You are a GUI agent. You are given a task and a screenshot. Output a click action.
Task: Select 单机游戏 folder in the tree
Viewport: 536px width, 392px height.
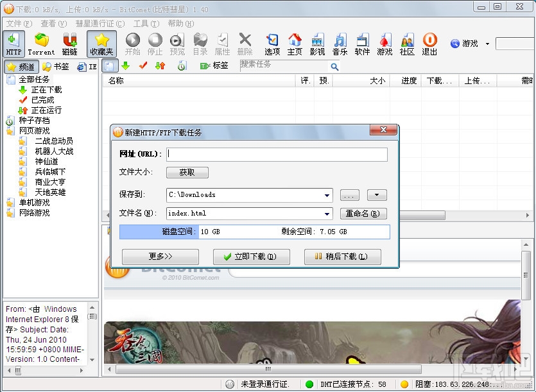coord(34,203)
